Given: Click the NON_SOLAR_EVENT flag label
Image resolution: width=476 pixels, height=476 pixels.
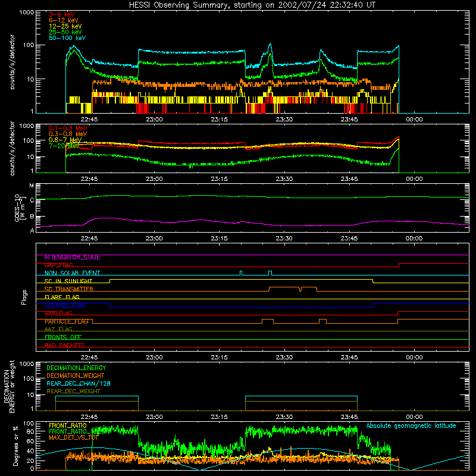Looking at the screenshot, I should pos(72,273).
